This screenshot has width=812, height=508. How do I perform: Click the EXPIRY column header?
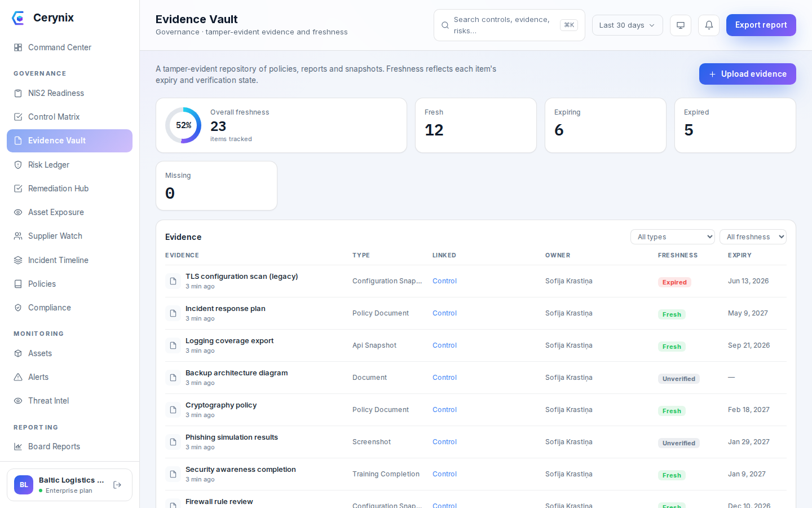point(740,255)
